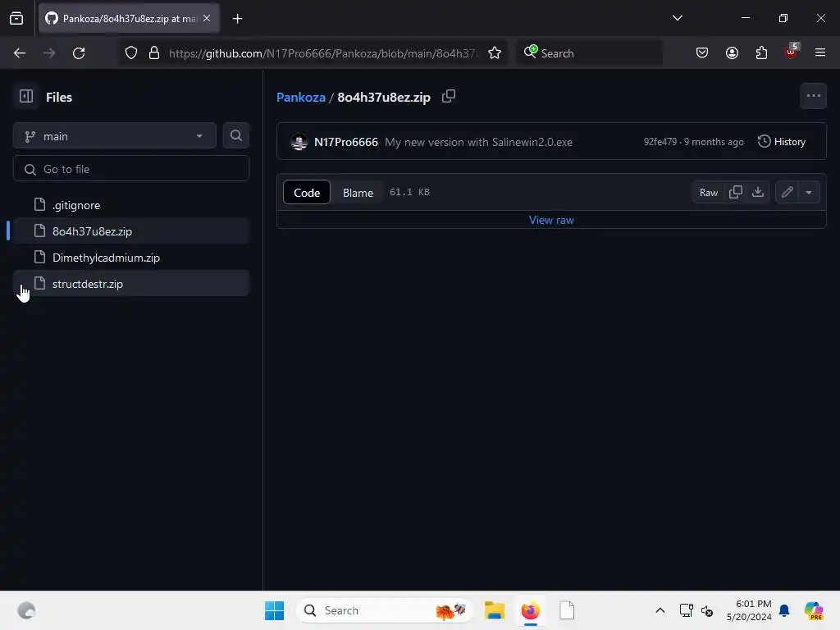Open a new browser tab

(237, 19)
